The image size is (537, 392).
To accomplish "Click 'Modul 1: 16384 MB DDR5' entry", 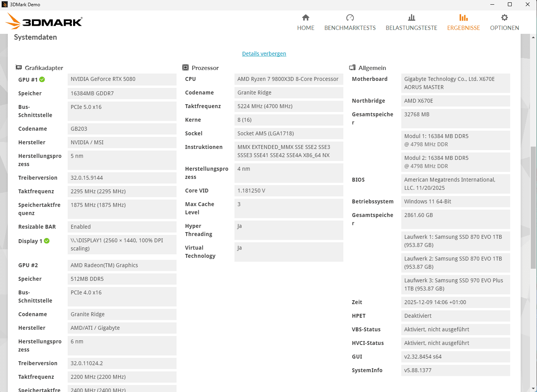I will coord(456,140).
